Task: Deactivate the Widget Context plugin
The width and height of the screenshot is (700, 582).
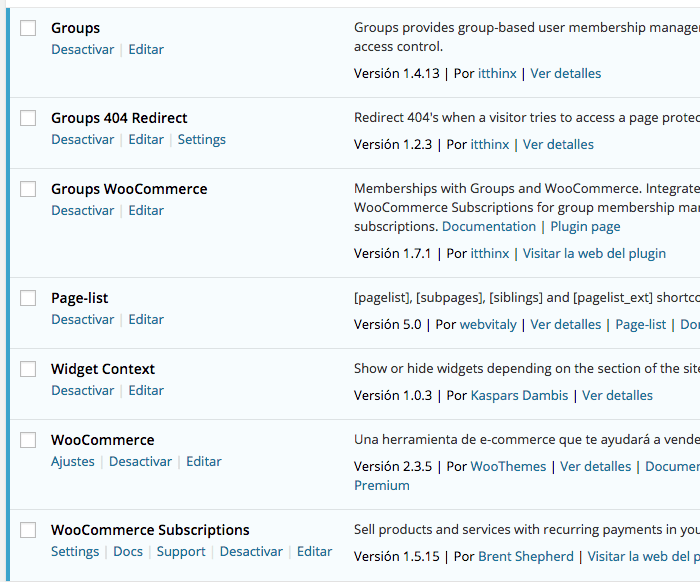Action: 83,391
